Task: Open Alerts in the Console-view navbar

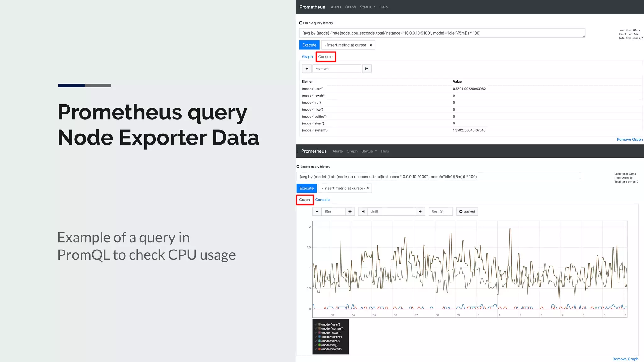Action: 336,7
